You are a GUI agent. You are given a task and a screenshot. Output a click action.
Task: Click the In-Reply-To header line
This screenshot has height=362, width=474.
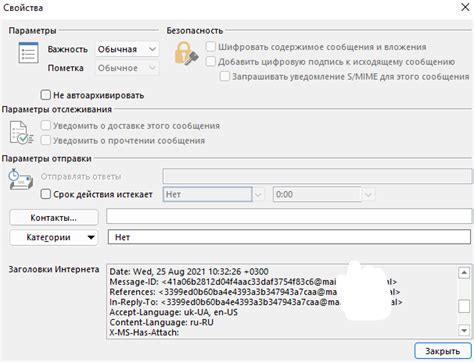[256, 302]
